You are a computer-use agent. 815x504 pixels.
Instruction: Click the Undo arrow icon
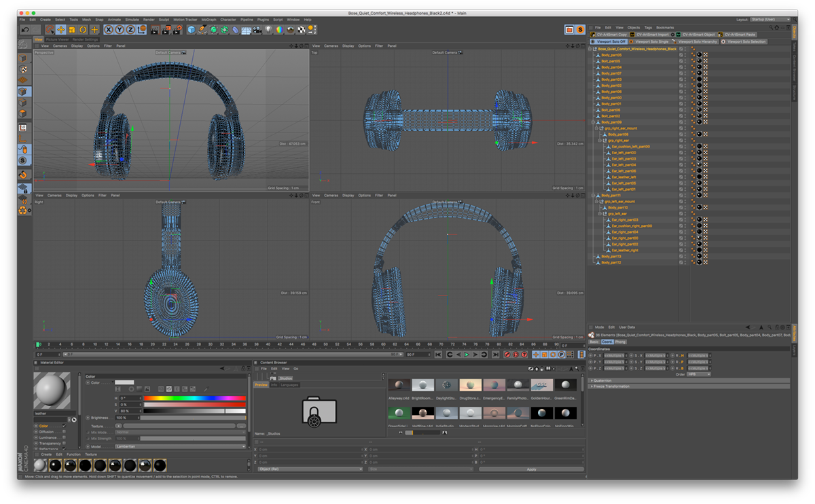pos(25,30)
